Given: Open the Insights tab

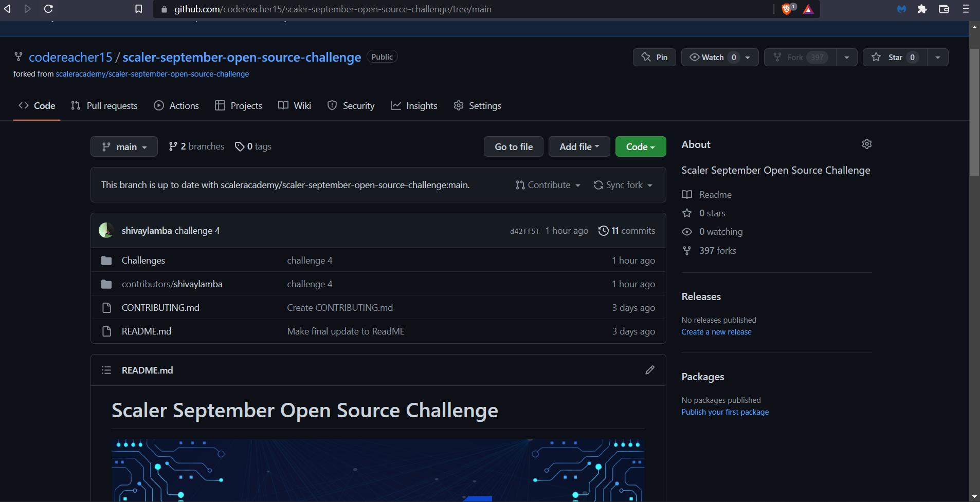Looking at the screenshot, I should pos(414,105).
